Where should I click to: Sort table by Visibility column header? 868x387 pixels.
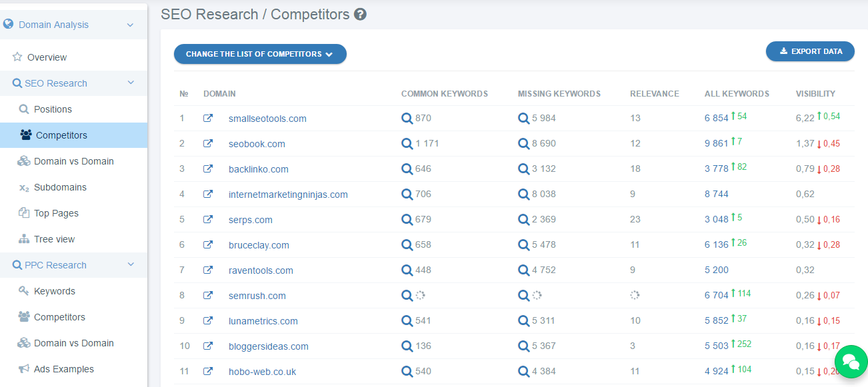pos(815,94)
